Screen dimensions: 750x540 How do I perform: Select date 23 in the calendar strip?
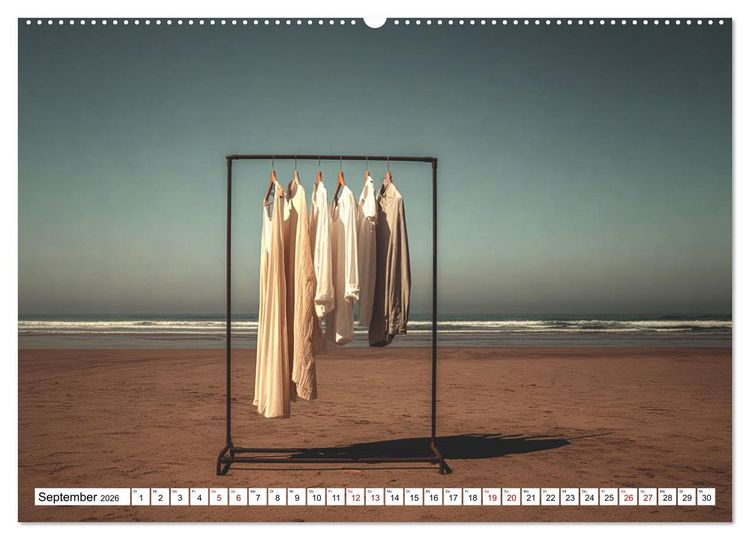tap(570, 497)
